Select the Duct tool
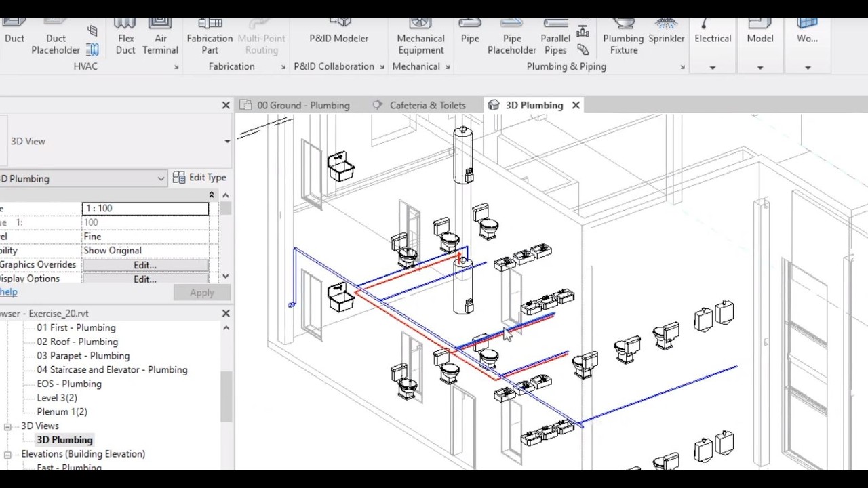This screenshot has height=488, width=868. [14, 33]
